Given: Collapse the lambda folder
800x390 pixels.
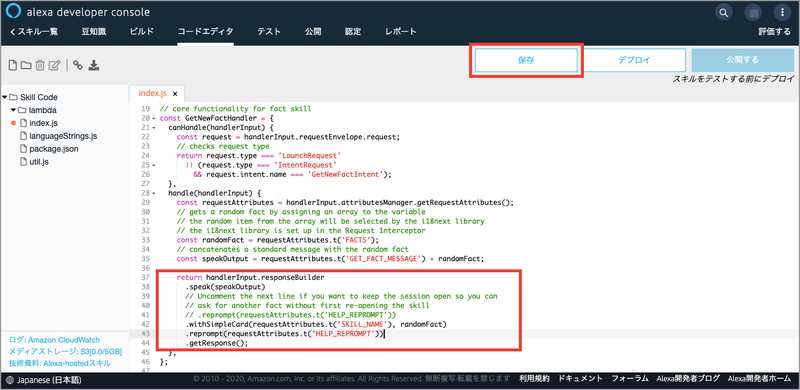Looking at the screenshot, I should (13, 110).
